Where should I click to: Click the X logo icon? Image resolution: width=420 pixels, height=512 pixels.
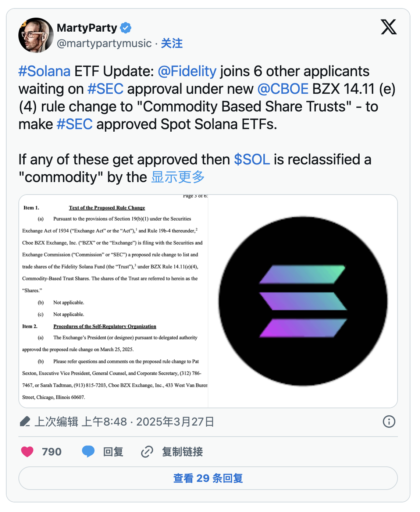[x=388, y=27]
